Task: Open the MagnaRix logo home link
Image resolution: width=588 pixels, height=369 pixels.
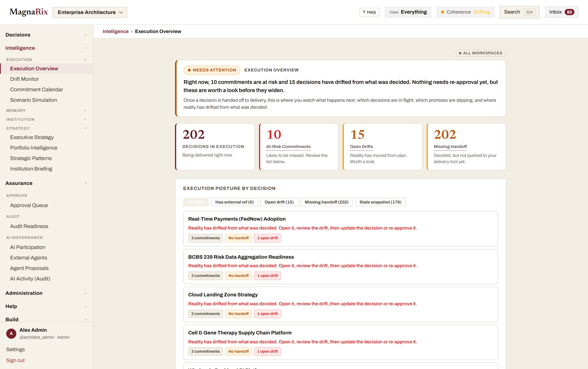Action: point(29,12)
